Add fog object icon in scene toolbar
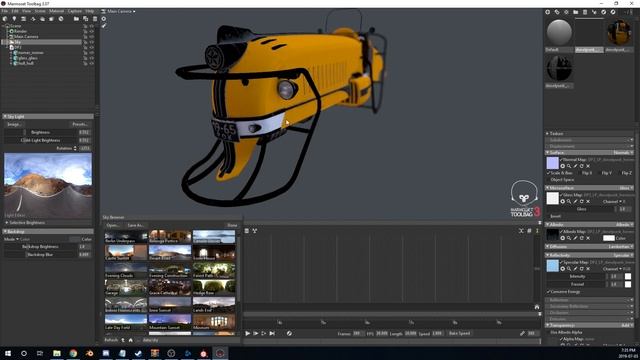 tap(42, 19)
